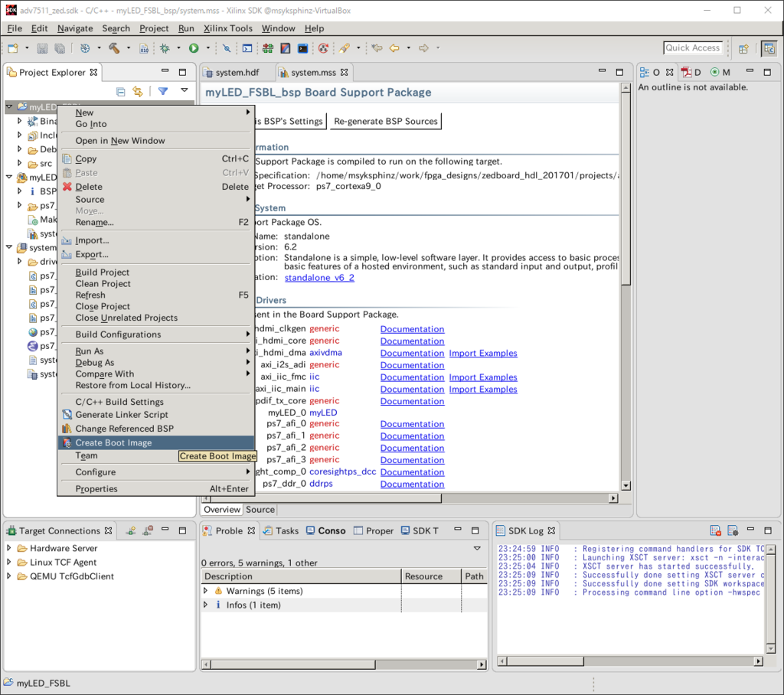Click first icon in Target Connections toolbar
This screenshot has width=784, height=695.
pyautogui.click(x=130, y=530)
